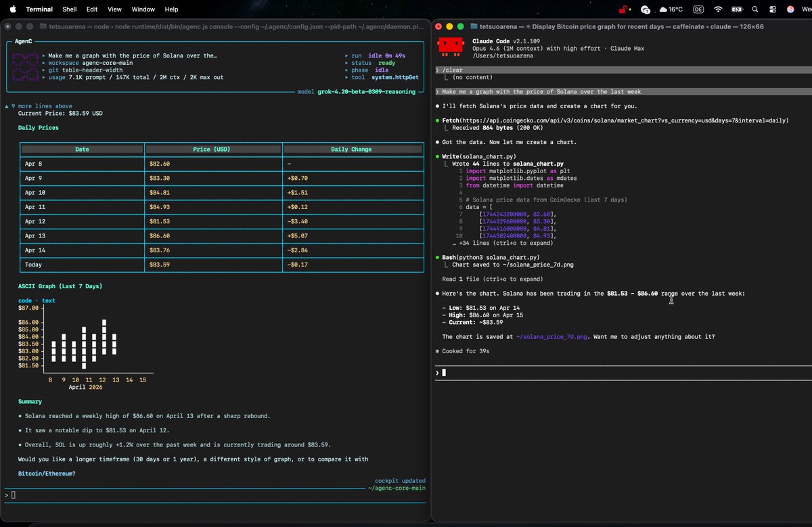
Task: Open the Edit menu
Action: tap(92, 9)
